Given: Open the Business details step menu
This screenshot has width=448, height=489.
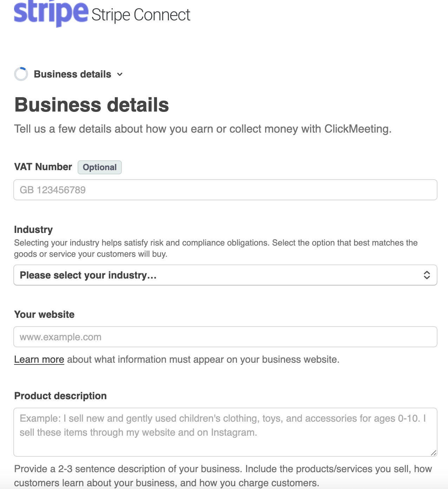Looking at the screenshot, I should coord(72,74).
